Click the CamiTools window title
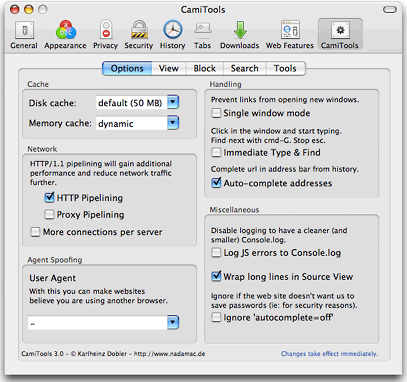This screenshot has width=407, height=382. (x=203, y=10)
